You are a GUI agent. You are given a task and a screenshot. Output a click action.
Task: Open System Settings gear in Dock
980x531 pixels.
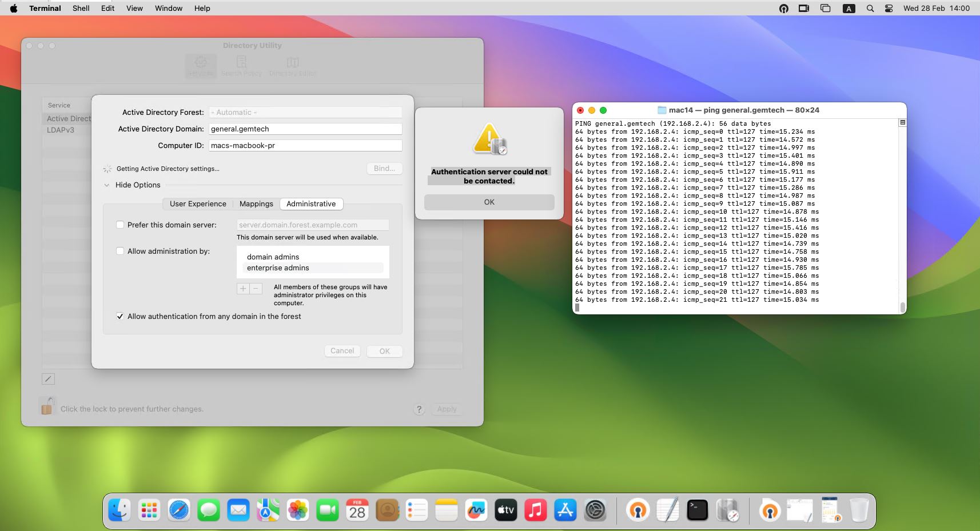[x=595, y=510]
